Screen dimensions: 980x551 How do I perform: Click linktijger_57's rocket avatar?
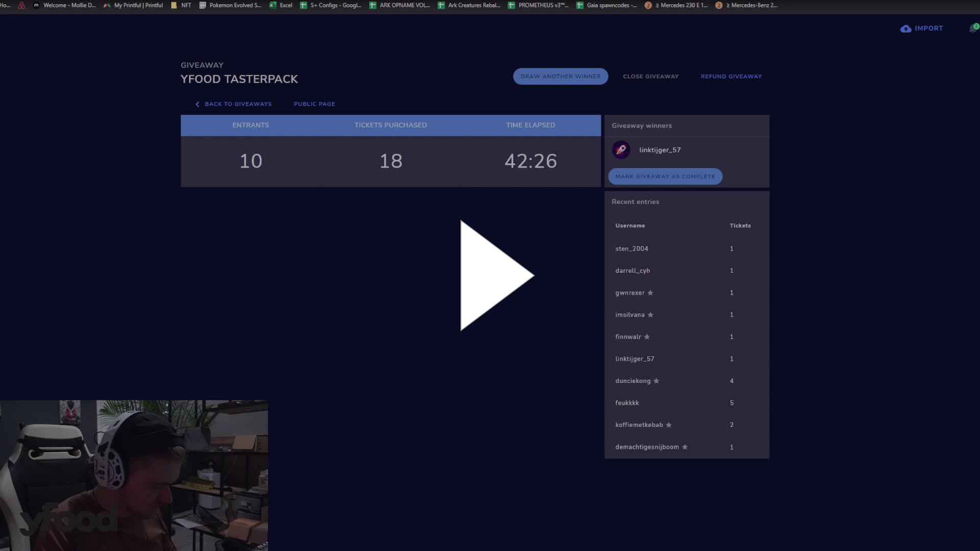622,149
